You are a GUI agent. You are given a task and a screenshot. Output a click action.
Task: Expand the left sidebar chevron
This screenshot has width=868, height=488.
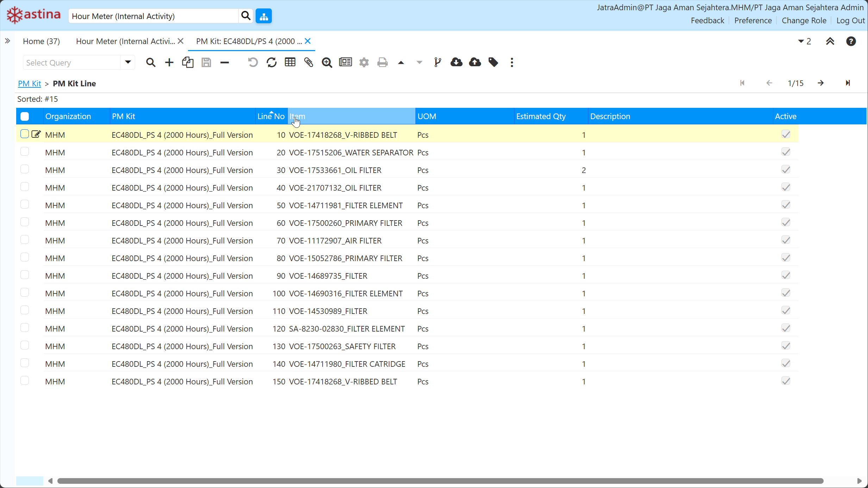(7, 41)
